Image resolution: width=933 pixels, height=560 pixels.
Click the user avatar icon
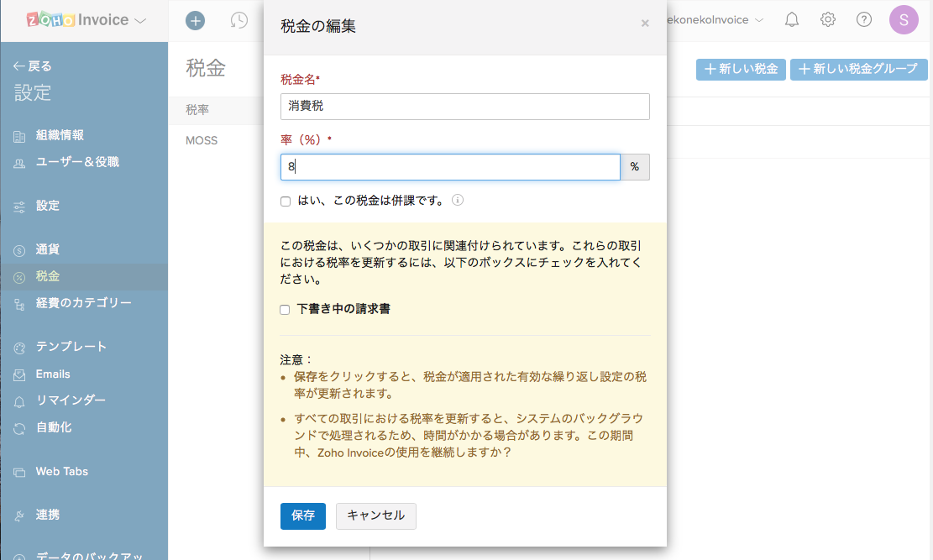904,19
